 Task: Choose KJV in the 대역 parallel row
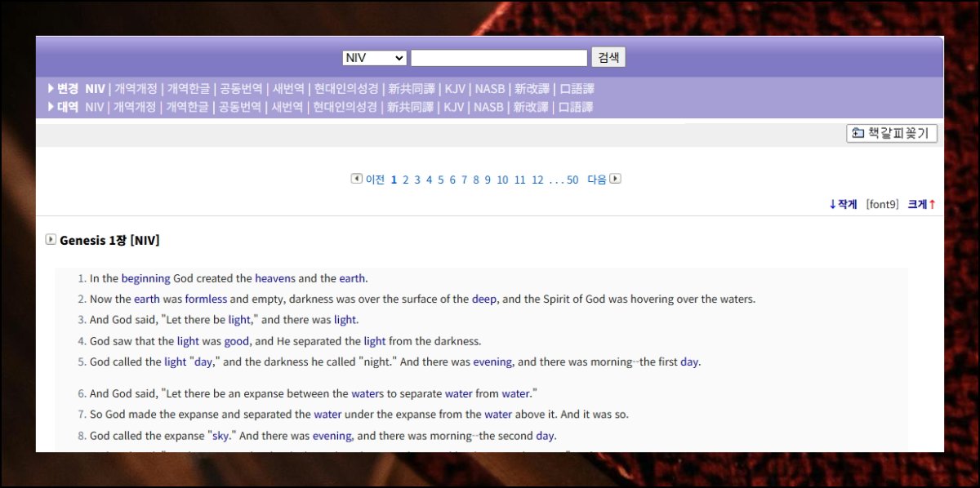click(x=454, y=107)
